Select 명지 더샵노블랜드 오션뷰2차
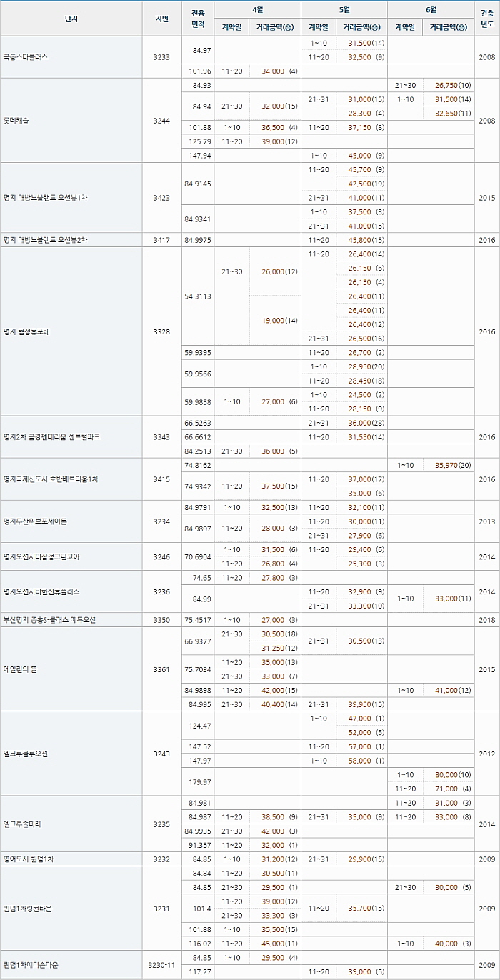The width and height of the screenshot is (500, 980). (x=46, y=240)
